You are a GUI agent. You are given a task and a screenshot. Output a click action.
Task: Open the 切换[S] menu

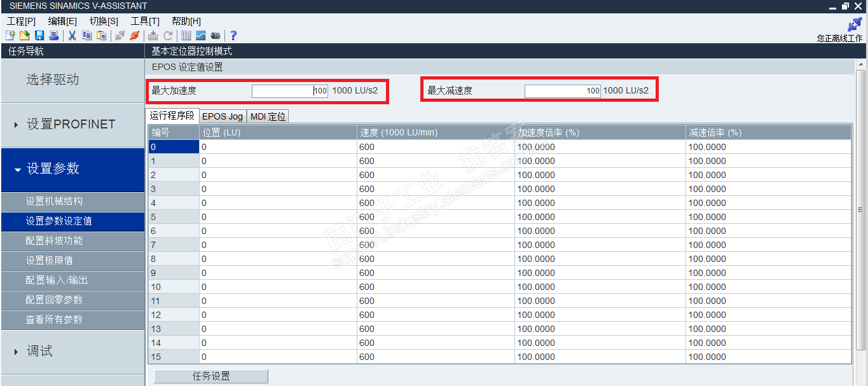104,21
